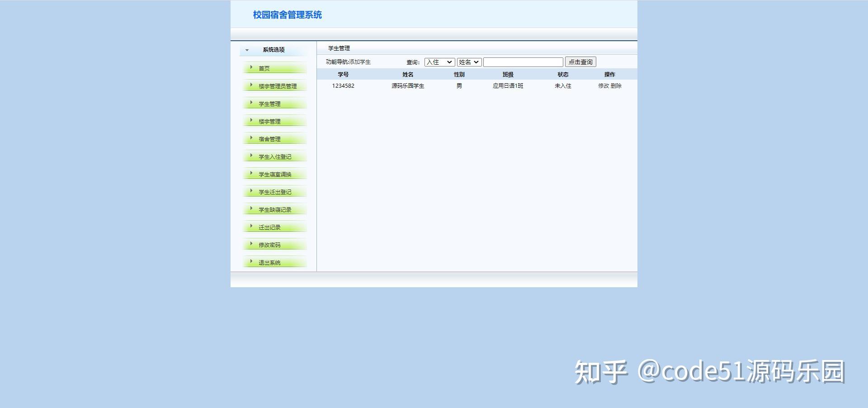
Task: Click the arrow icon beside 楼宇管理
Action: point(252,121)
